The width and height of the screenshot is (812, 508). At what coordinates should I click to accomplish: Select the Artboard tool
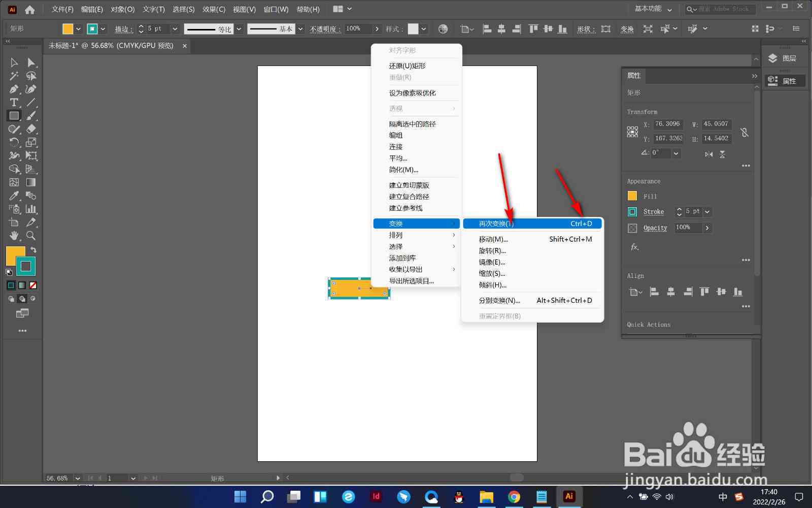(x=14, y=222)
